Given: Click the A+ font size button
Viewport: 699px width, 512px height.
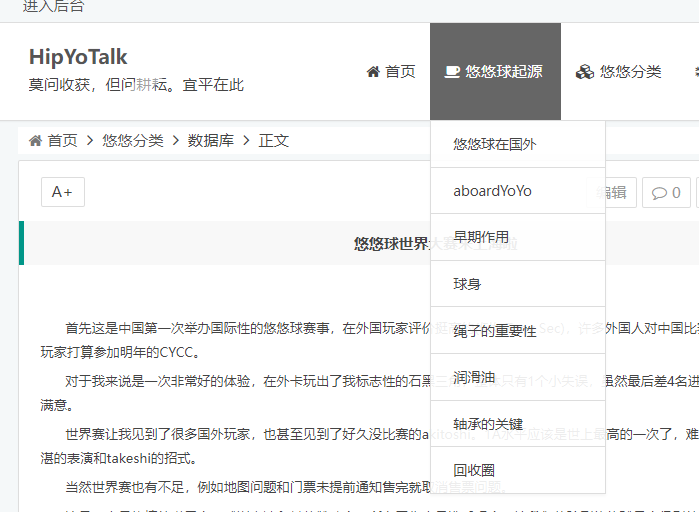Looking at the screenshot, I should (x=63, y=192).
